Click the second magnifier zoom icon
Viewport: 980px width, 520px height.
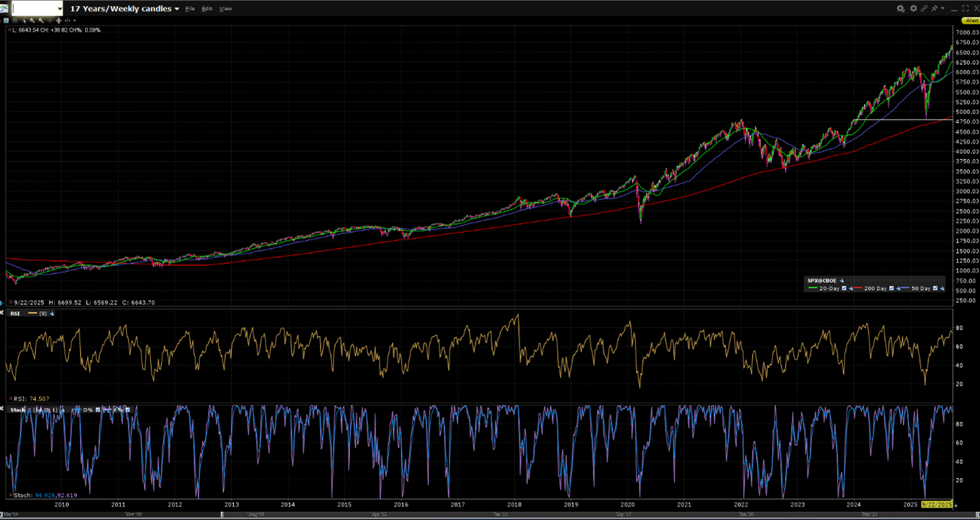tap(41, 21)
